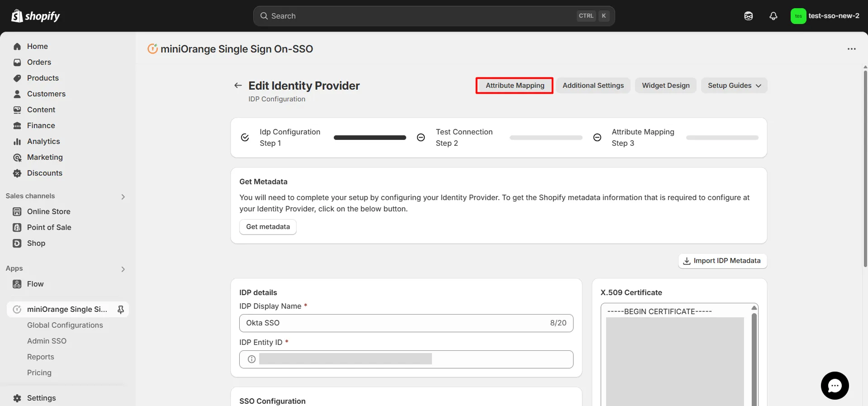
Task: Click certificate box scrollbar up arrow
Action: tap(754, 308)
